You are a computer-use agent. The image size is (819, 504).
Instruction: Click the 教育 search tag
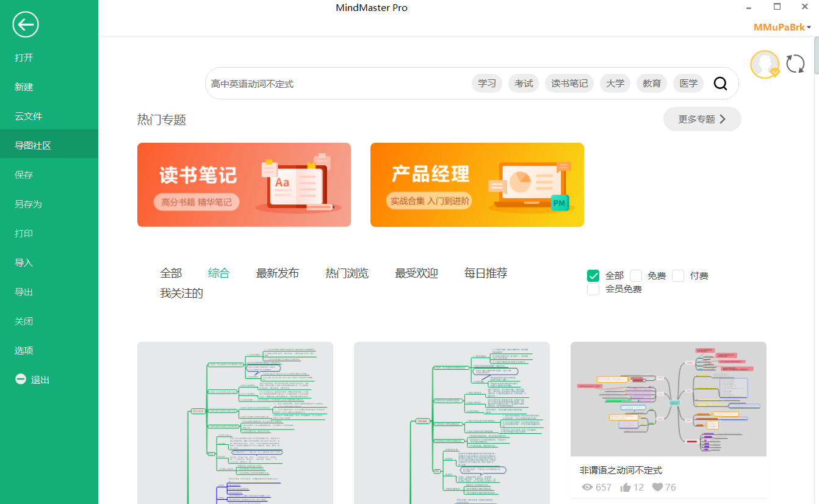652,84
